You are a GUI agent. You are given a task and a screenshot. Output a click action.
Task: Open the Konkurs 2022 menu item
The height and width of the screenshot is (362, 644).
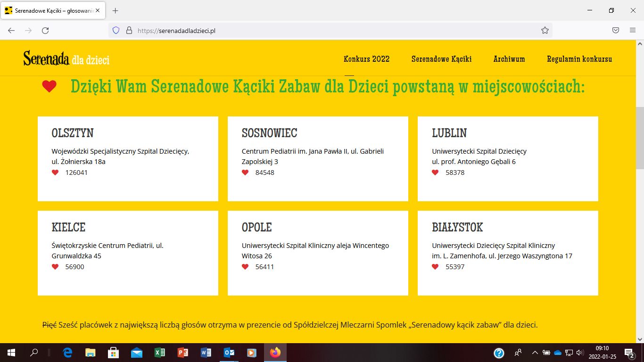click(367, 59)
